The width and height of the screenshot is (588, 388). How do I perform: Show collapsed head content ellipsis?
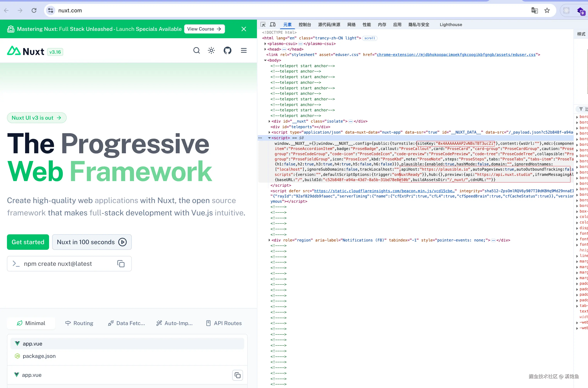click(x=284, y=49)
